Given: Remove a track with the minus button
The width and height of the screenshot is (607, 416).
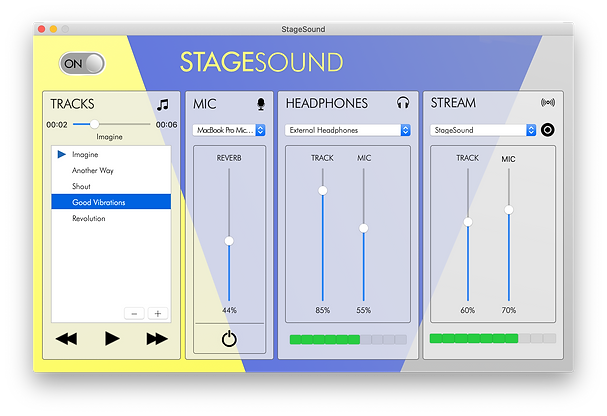Looking at the screenshot, I should coord(134,313).
